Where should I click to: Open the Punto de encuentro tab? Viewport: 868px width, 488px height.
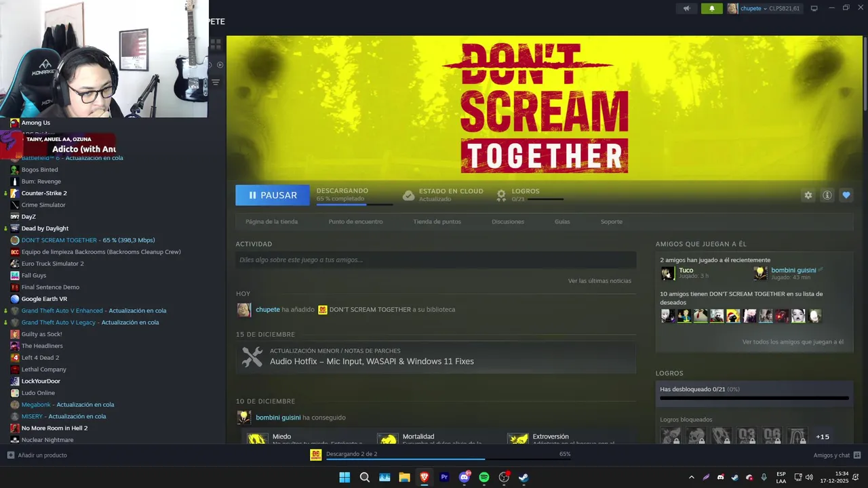(355, 222)
